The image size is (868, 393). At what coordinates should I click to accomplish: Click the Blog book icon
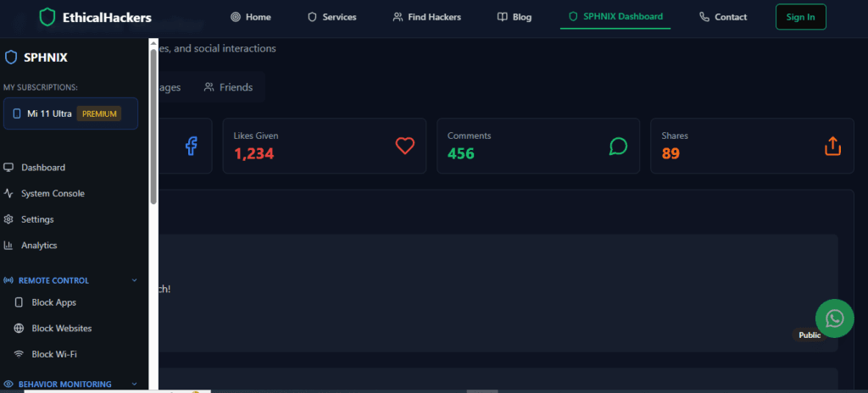click(502, 17)
